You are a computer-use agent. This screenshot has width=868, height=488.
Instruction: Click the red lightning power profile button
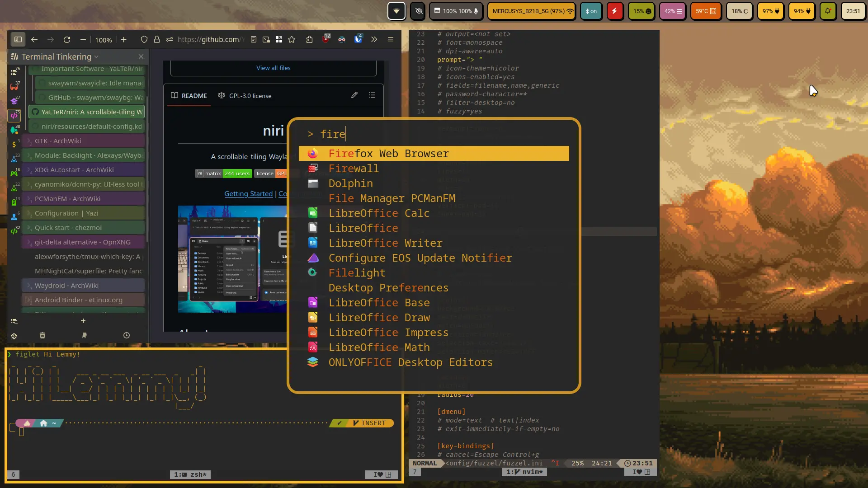pyautogui.click(x=614, y=11)
